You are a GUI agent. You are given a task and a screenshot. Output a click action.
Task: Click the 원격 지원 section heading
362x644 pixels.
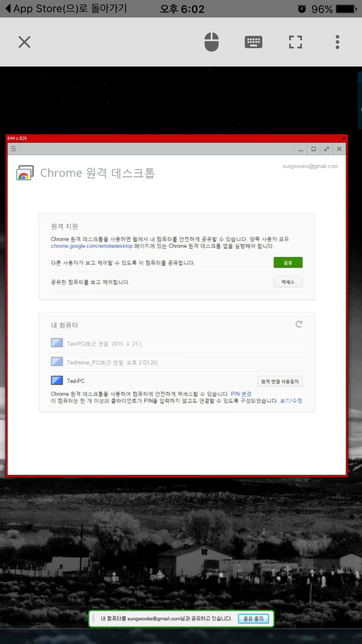tap(64, 226)
